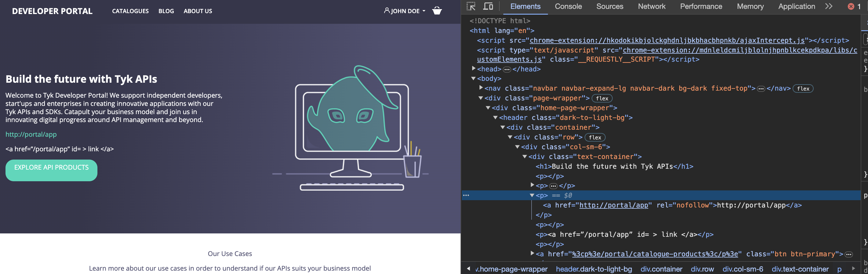
Task: Go to the Performance tab
Action: click(701, 6)
